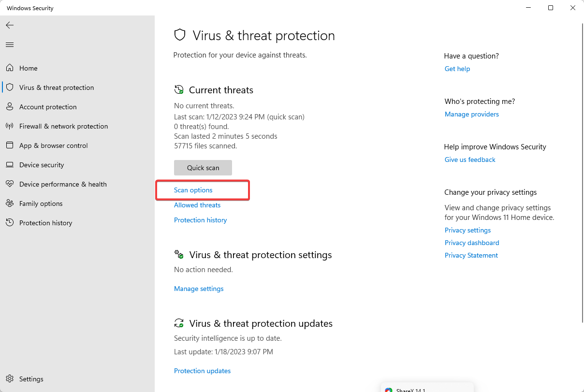The image size is (584, 392).
Task: Open the Privacy dashboard link
Action: tap(471, 243)
